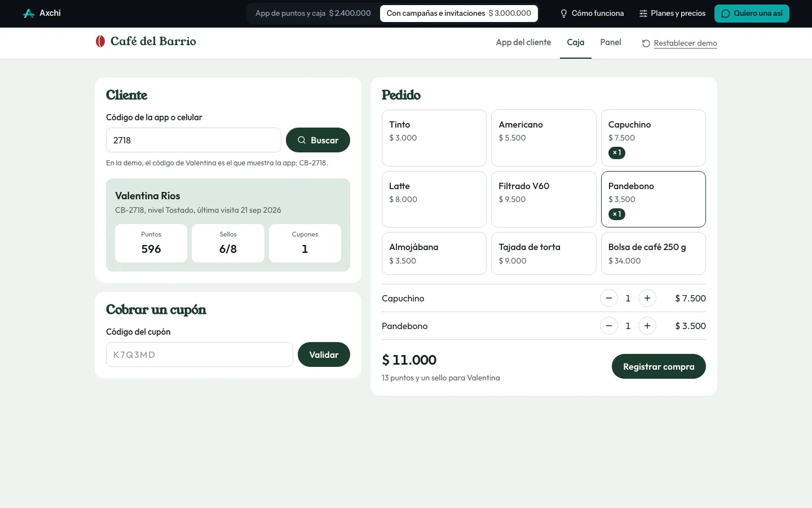Click the Puntos 596 stat card
Image resolution: width=812 pixels, height=508 pixels.
tap(151, 243)
